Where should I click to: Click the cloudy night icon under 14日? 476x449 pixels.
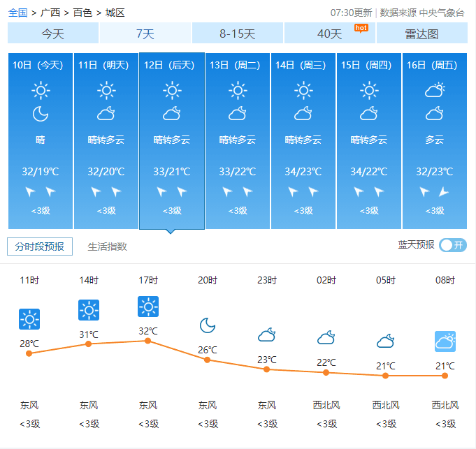(x=303, y=113)
